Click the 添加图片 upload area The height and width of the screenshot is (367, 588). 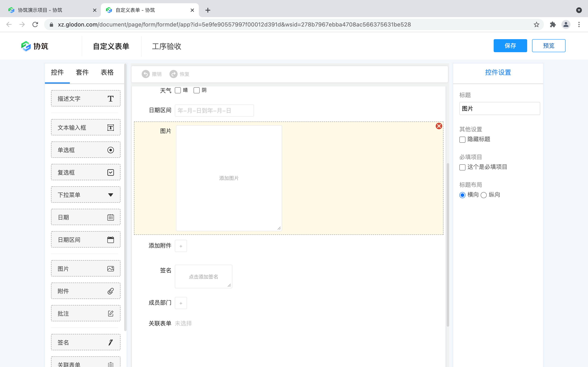pos(229,178)
